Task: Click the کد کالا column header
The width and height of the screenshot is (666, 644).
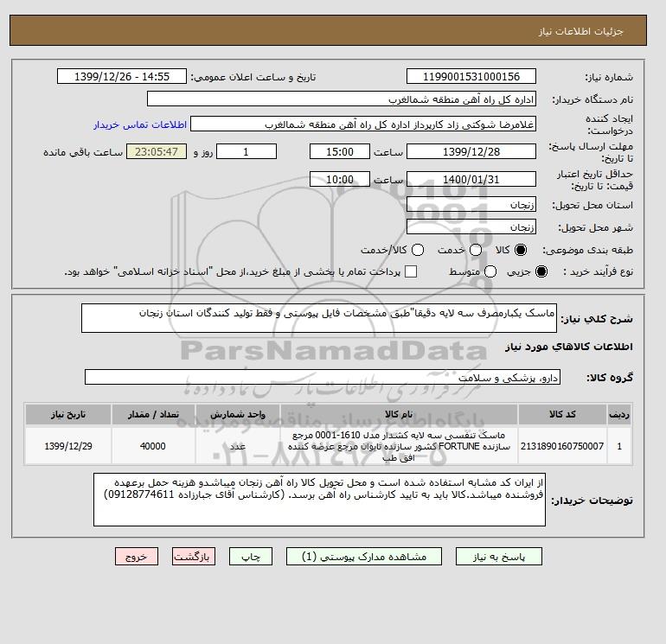Action: [562, 414]
